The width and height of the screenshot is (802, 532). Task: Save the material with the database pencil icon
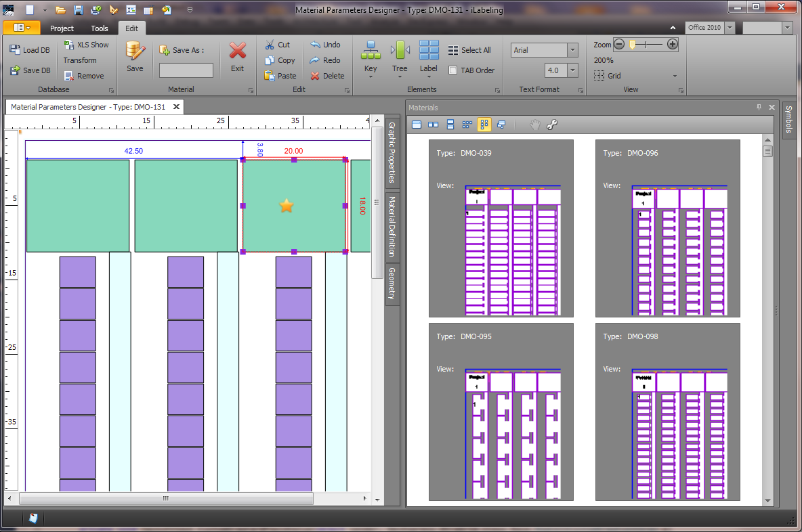tap(135, 56)
